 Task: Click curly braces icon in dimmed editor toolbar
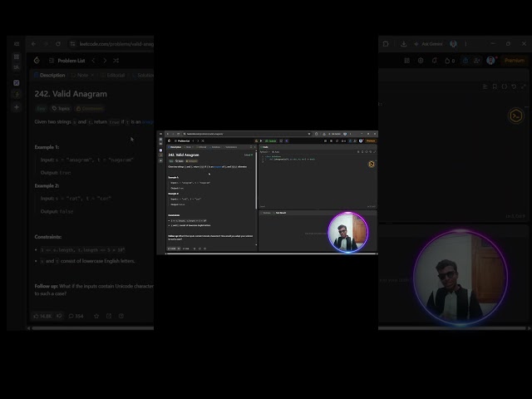coord(505,86)
